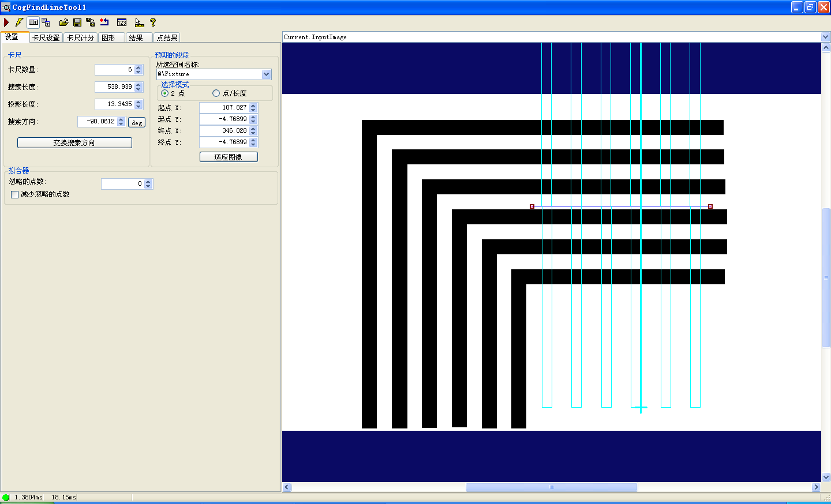This screenshot has width=831, height=504.
Task: Click the 忽略的点数 input field
Action: [123, 184]
